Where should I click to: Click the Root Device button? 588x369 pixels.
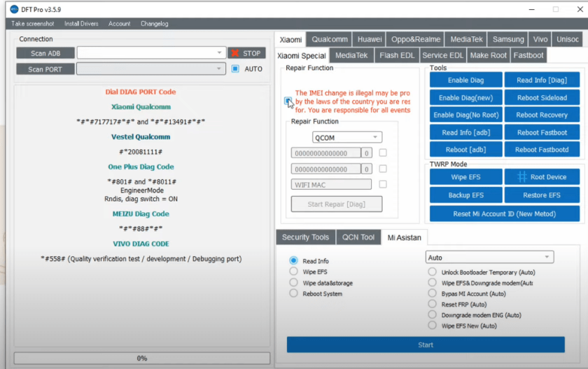tap(542, 177)
